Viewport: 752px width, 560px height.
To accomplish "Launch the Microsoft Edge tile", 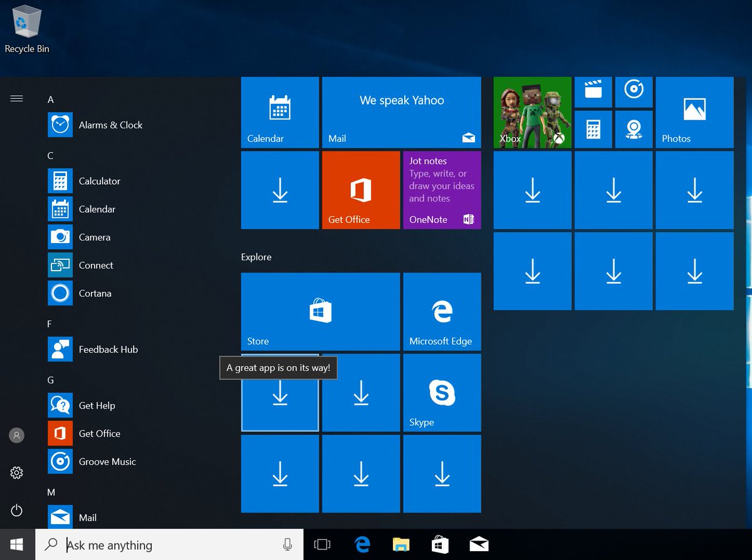I will click(442, 311).
